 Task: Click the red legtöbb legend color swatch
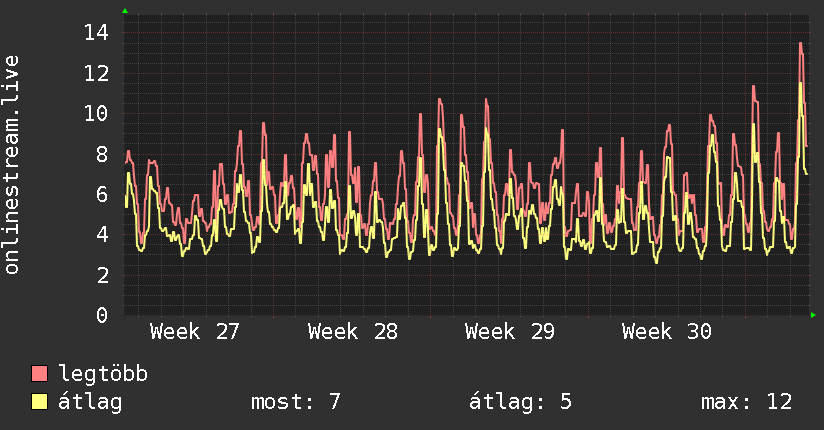click(39, 373)
